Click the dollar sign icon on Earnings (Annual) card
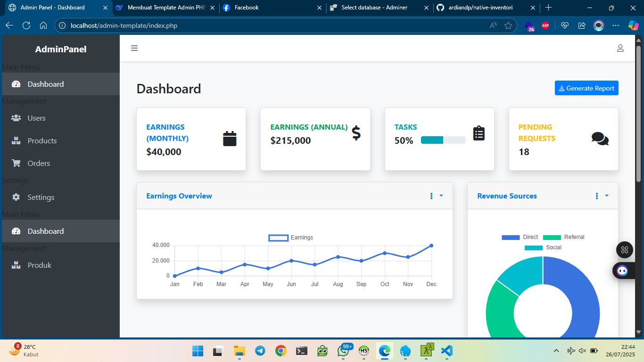Image resolution: width=644 pixels, height=362 pixels. tap(356, 133)
